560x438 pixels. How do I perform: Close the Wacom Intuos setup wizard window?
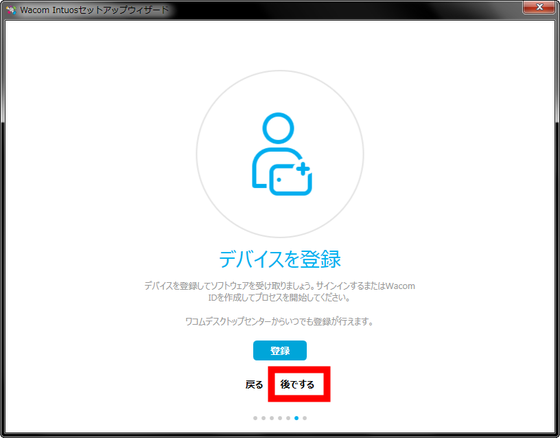tap(539, 7)
